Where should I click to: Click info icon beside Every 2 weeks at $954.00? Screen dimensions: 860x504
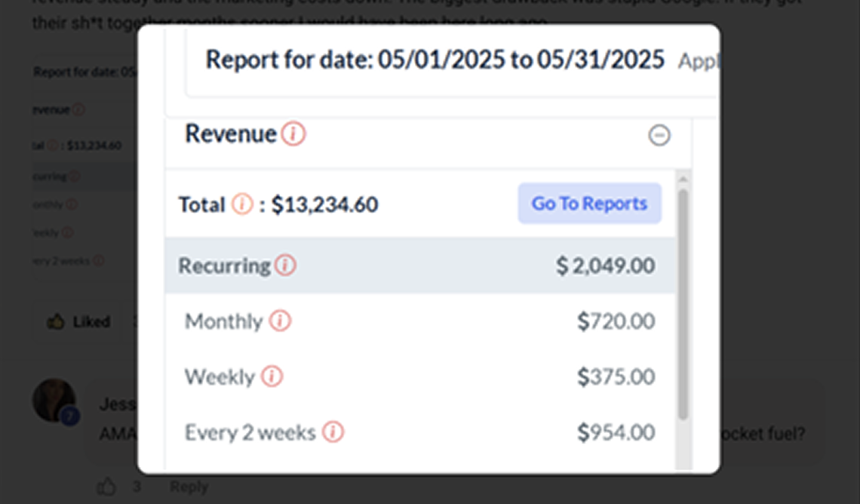coord(333,432)
